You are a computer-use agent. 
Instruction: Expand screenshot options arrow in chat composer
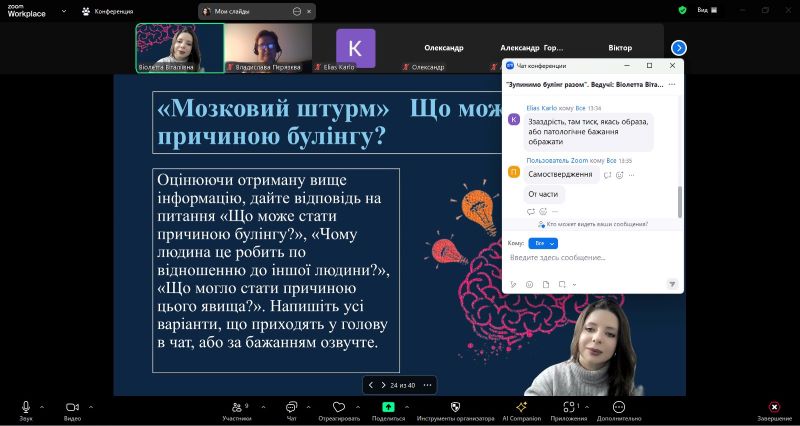pyautogui.click(x=574, y=284)
